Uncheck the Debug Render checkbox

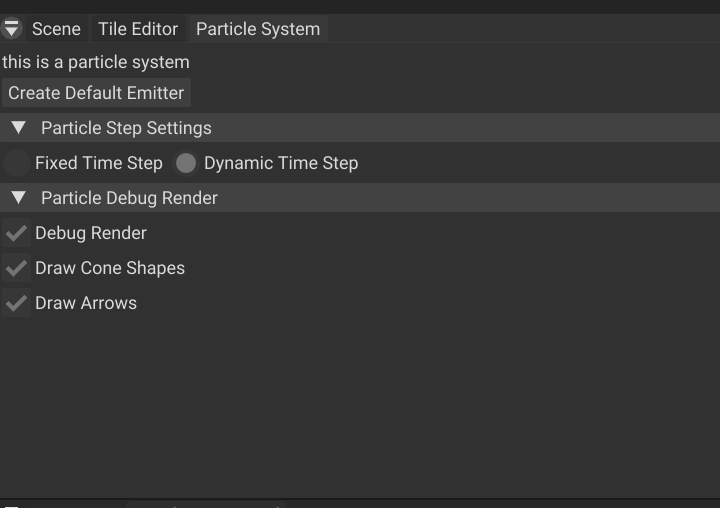point(16,233)
